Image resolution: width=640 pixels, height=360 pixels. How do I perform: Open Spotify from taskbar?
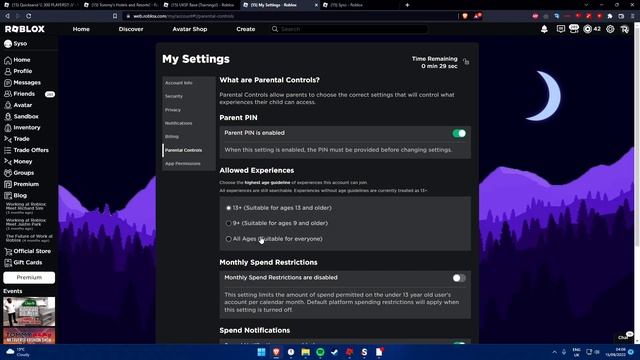click(x=320, y=352)
